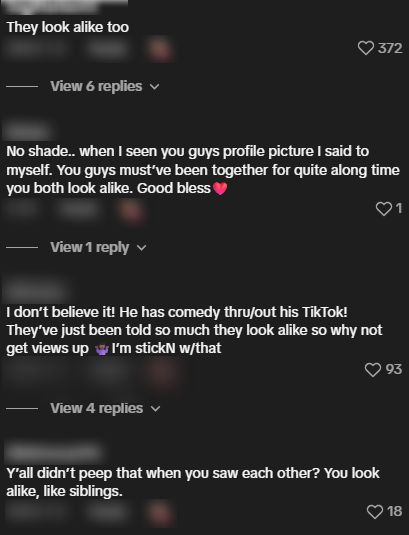Expand View 6 replies
Viewport: 409px width, 535px height.
tap(96, 86)
